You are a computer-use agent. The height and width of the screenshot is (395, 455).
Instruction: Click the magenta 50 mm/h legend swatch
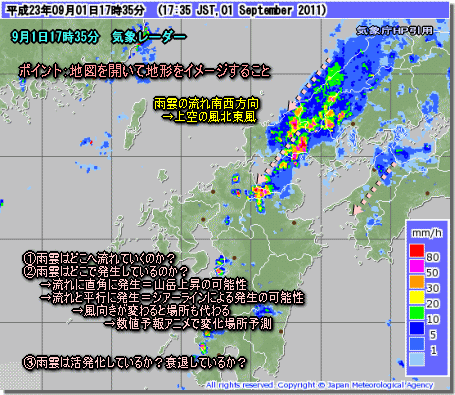pyautogui.click(x=417, y=266)
